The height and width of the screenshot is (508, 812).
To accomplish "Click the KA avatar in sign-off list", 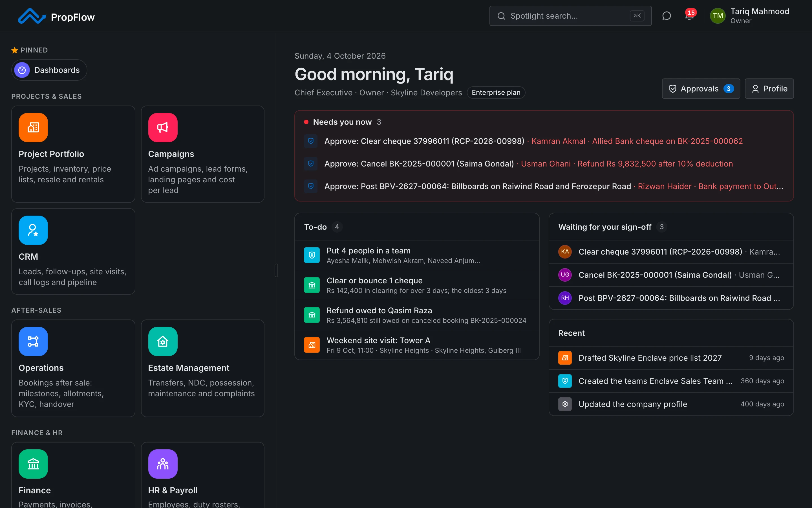I will (565, 252).
